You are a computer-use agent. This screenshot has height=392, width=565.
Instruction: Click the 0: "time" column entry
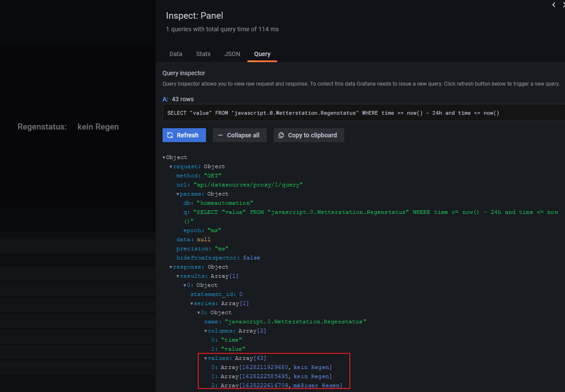[227, 340]
